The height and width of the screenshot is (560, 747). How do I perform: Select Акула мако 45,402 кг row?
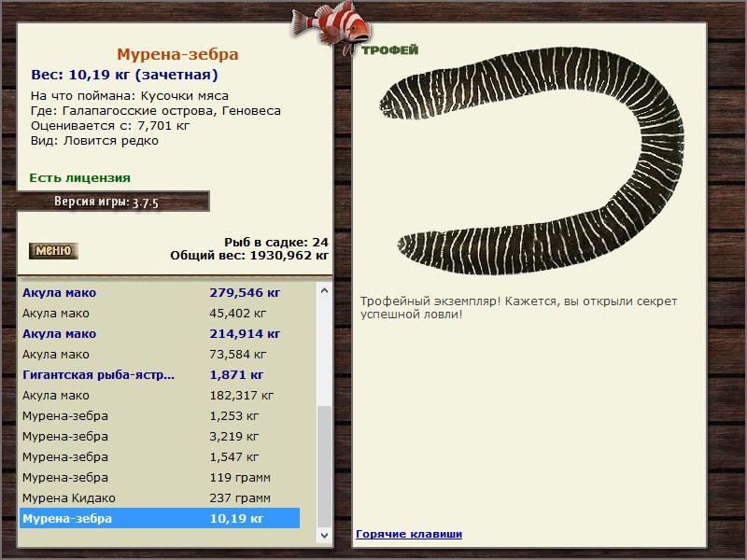160,314
